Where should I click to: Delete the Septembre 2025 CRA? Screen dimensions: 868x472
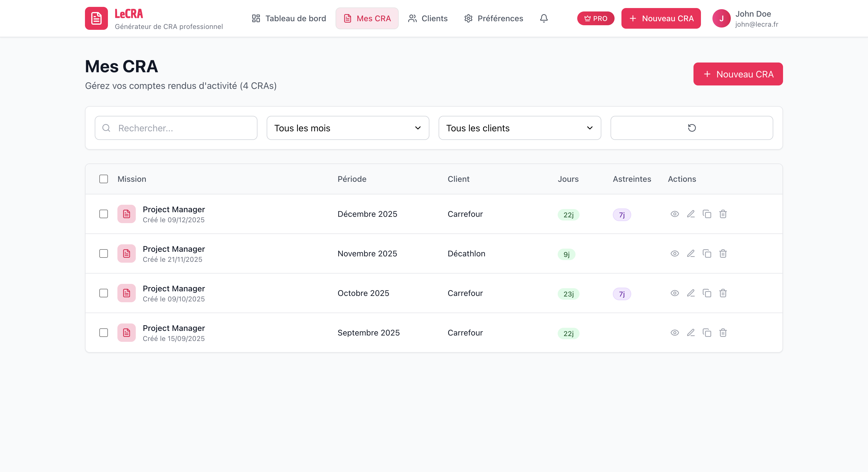tap(723, 333)
